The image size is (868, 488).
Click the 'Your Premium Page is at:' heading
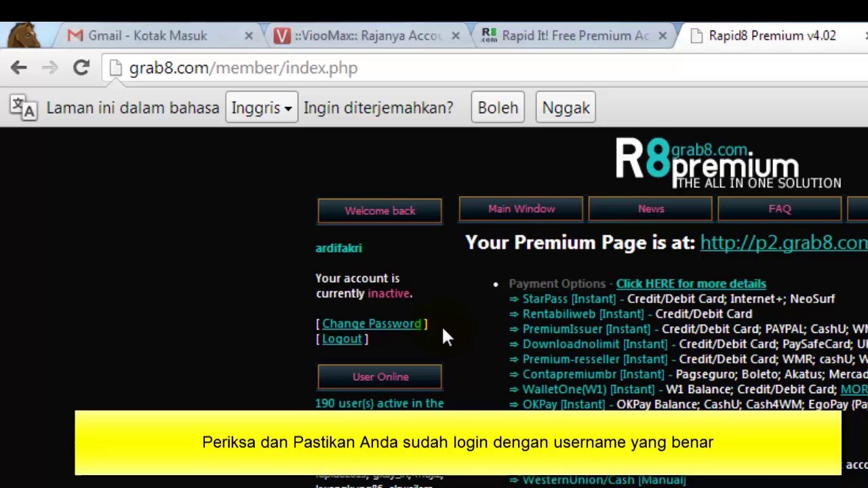580,243
